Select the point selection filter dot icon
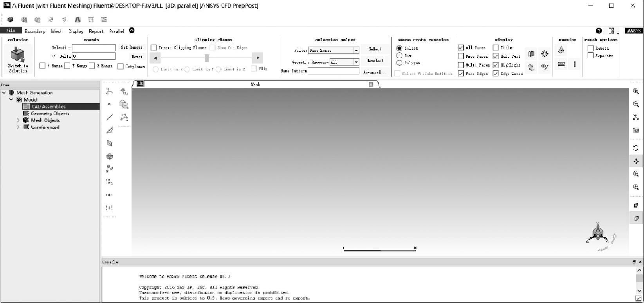This screenshot has width=644, height=303. [109, 104]
